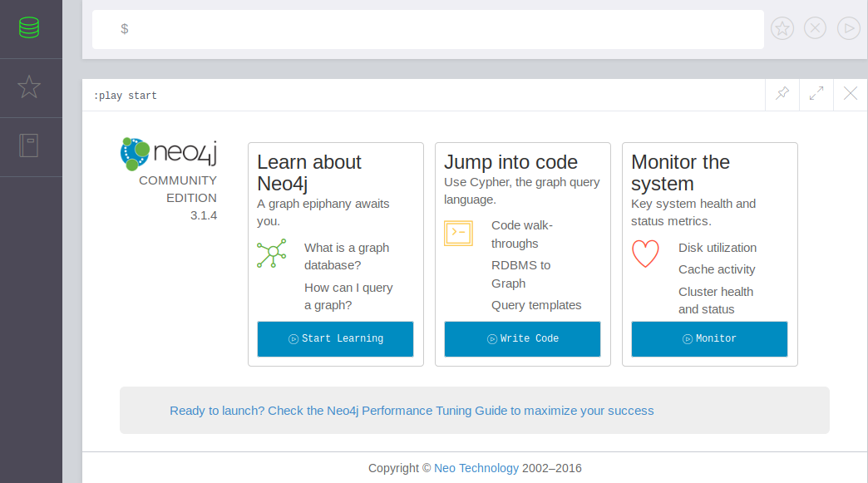Click the red heart health icon
Screen dimensions: 868x483
[645, 254]
